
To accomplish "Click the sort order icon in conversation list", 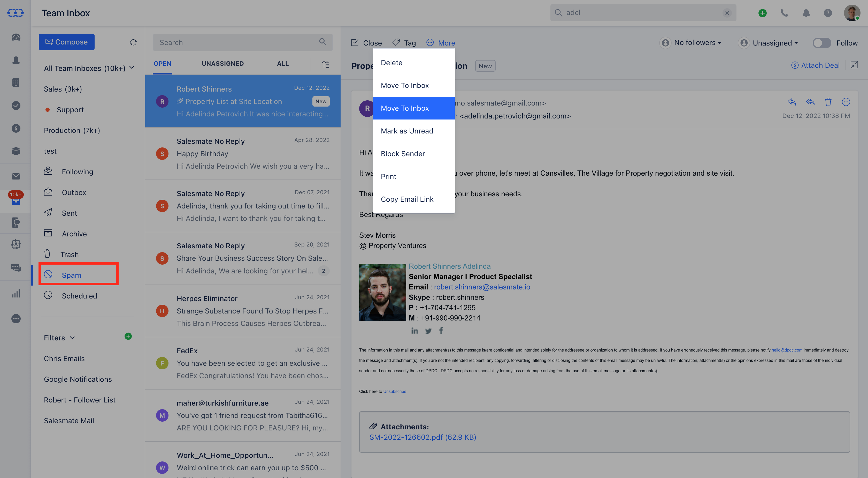I will 326,64.
